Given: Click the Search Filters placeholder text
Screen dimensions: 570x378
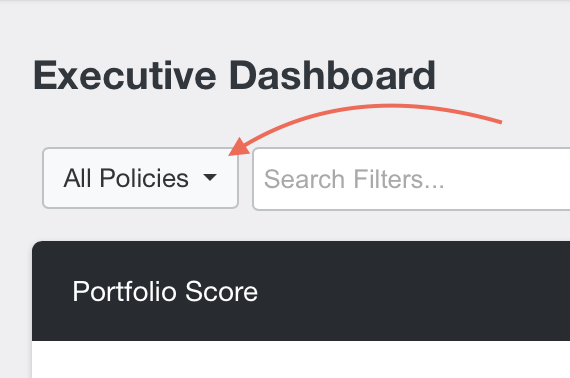Looking at the screenshot, I should click(x=354, y=179).
